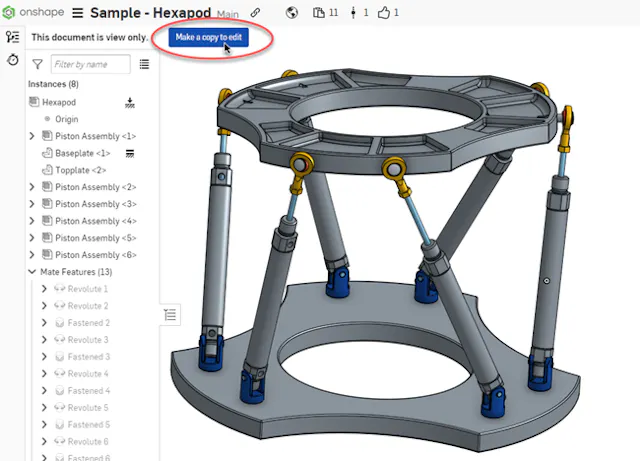
Task: Select the Fastened 4 mate
Action: (x=89, y=391)
